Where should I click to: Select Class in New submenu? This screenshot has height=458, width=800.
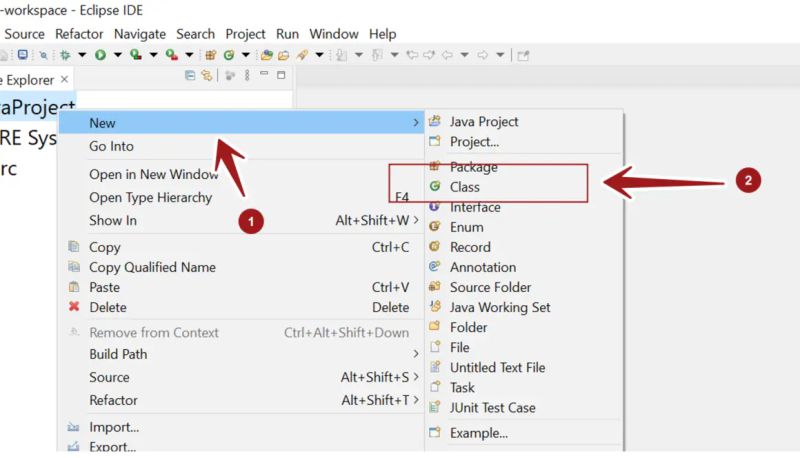coord(524,187)
